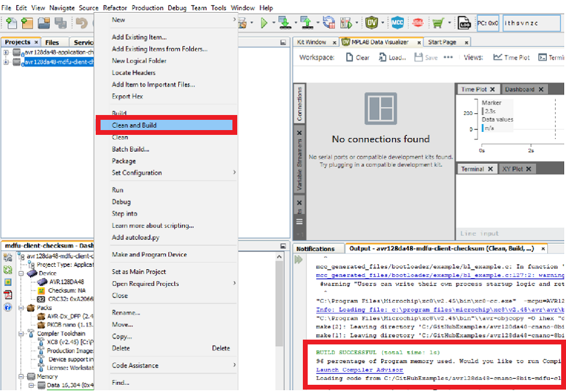Click the Connections vertical side tab
Image resolution: width=566 pixels, height=392 pixels.
[x=299, y=104]
